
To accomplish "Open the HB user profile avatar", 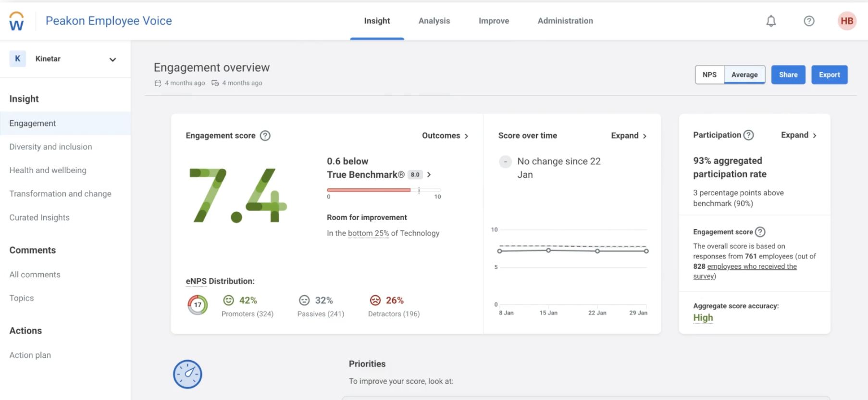I will click(847, 21).
